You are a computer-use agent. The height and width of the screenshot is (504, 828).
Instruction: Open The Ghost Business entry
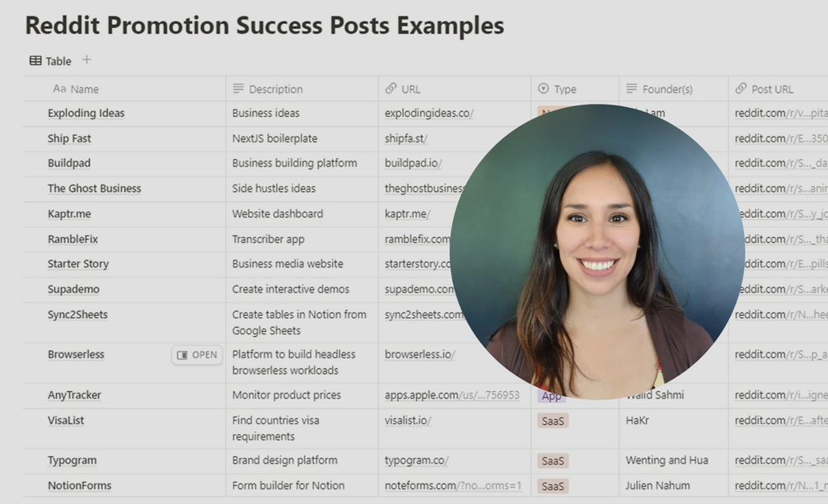click(95, 189)
